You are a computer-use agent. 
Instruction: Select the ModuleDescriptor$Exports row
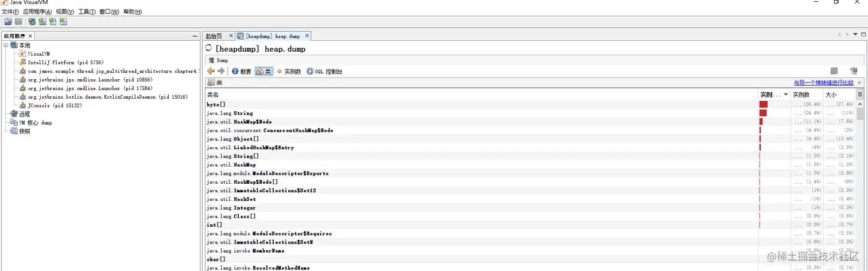click(530, 173)
